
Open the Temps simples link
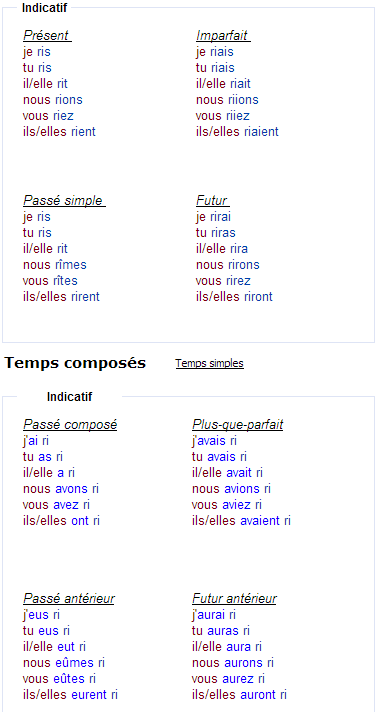pyautogui.click(x=209, y=363)
